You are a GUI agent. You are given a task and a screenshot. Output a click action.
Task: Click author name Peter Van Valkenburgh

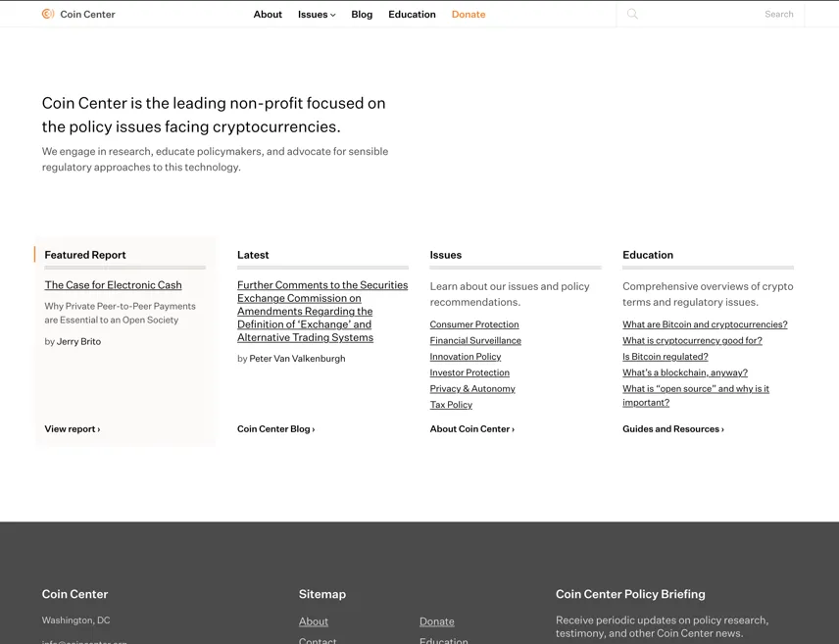[298, 359]
